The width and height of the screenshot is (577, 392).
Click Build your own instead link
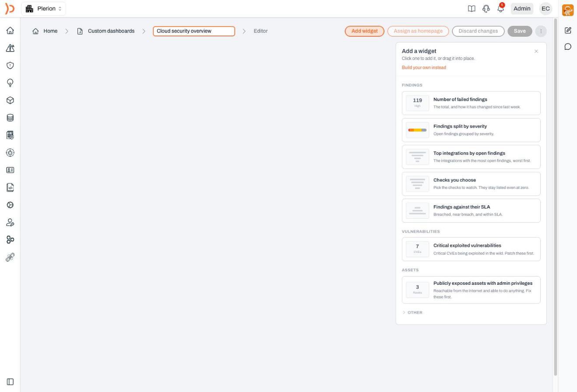(x=424, y=67)
